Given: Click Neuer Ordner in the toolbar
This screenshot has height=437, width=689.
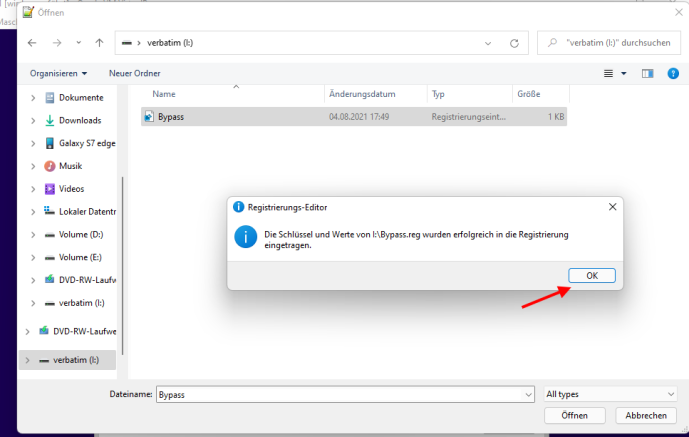Looking at the screenshot, I should coord(134,73).
